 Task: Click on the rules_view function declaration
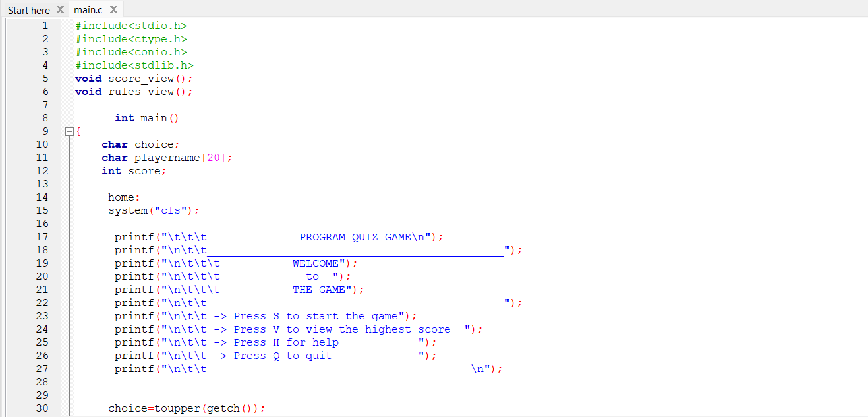(141, 92)
